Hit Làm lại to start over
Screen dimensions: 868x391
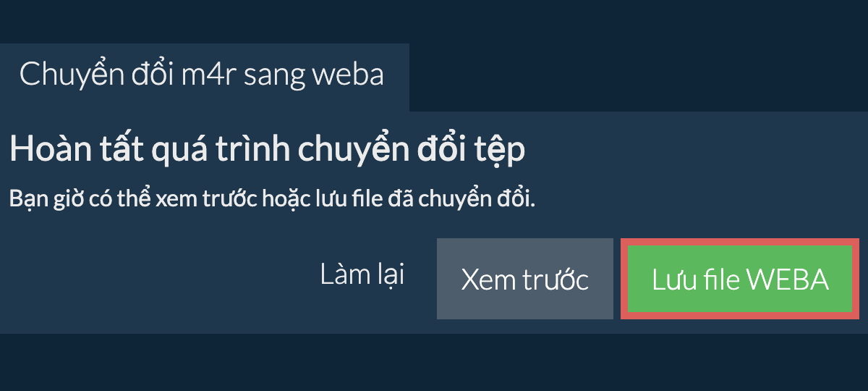click(362, 276)
